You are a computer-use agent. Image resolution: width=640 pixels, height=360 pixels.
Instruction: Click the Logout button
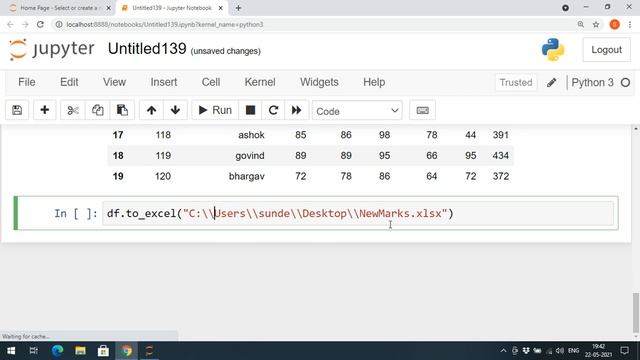(607, 50)
